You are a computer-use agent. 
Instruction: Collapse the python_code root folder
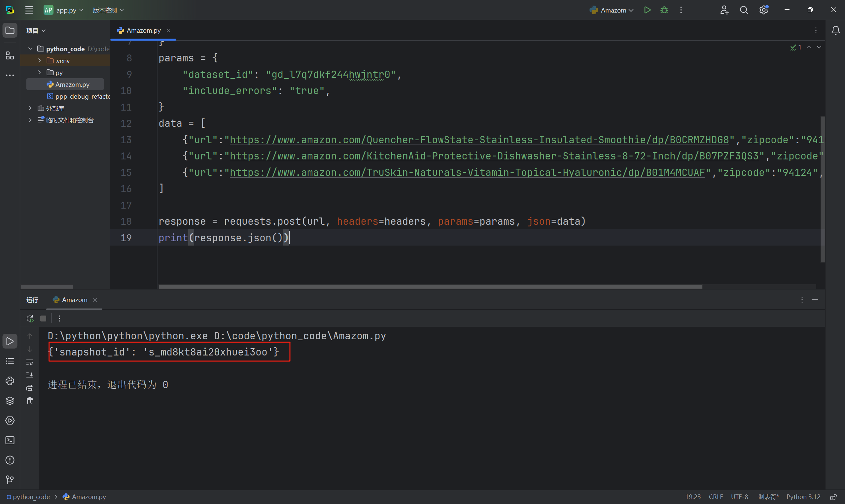click(30, 49)
